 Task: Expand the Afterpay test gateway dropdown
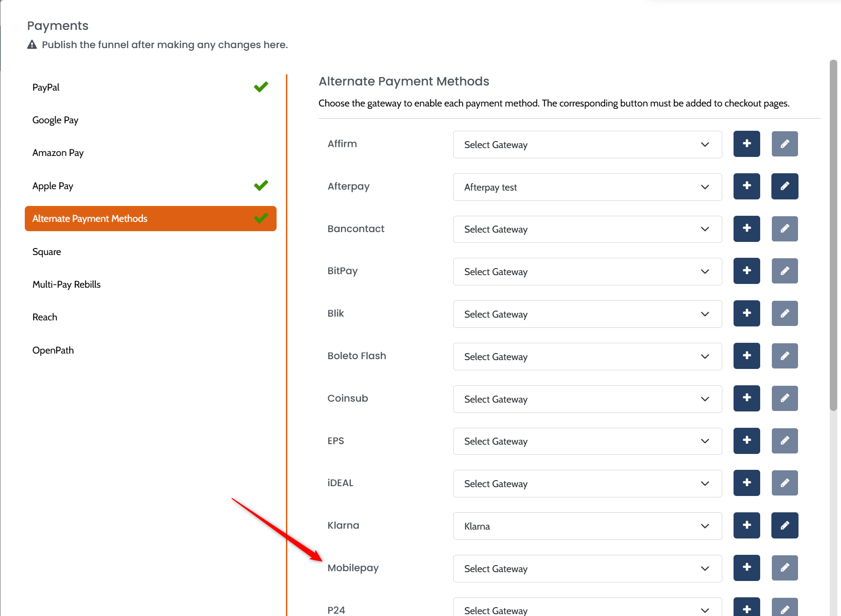[587, 187]
